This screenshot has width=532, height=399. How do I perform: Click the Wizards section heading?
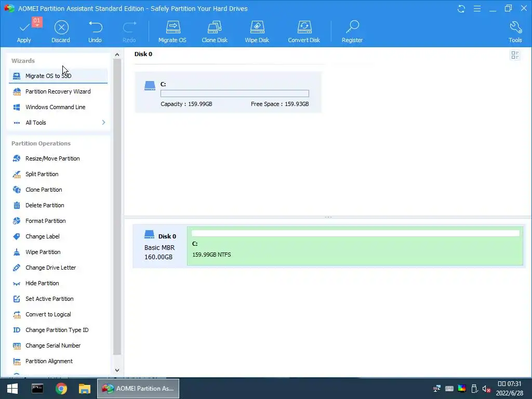click(23, 61)
